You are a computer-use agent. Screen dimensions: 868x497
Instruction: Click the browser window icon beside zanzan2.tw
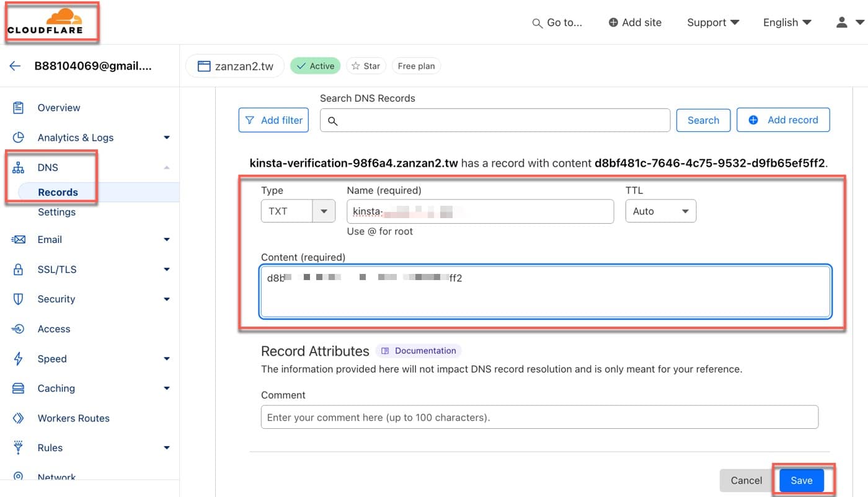(x=204, y=66)
